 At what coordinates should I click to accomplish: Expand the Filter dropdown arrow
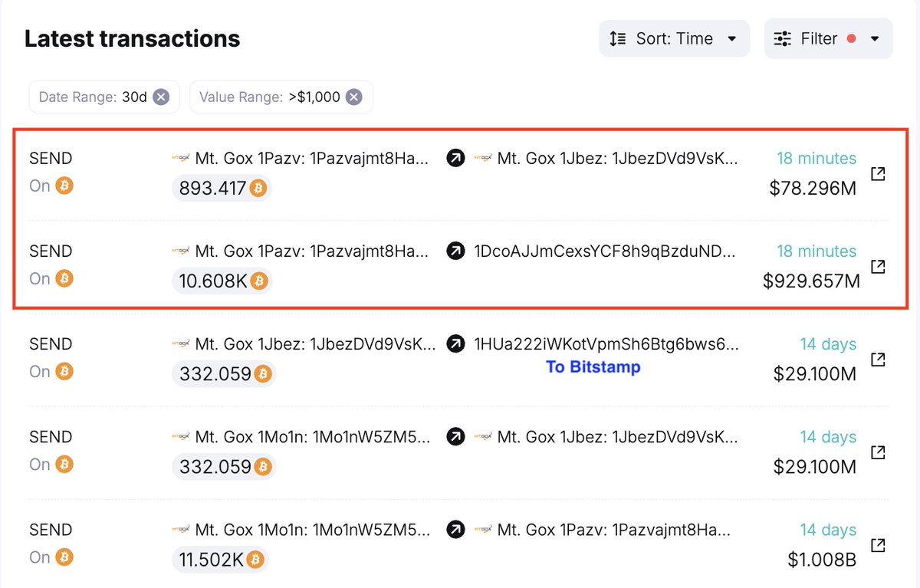coord(875,38)
